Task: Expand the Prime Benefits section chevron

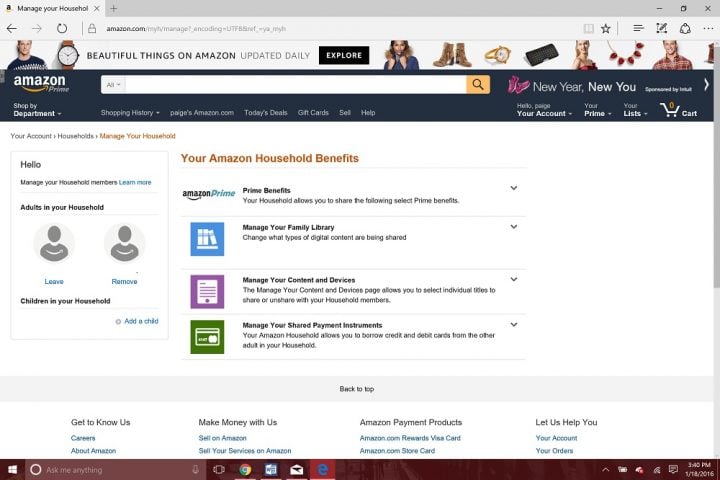Action: click(514, 188)
